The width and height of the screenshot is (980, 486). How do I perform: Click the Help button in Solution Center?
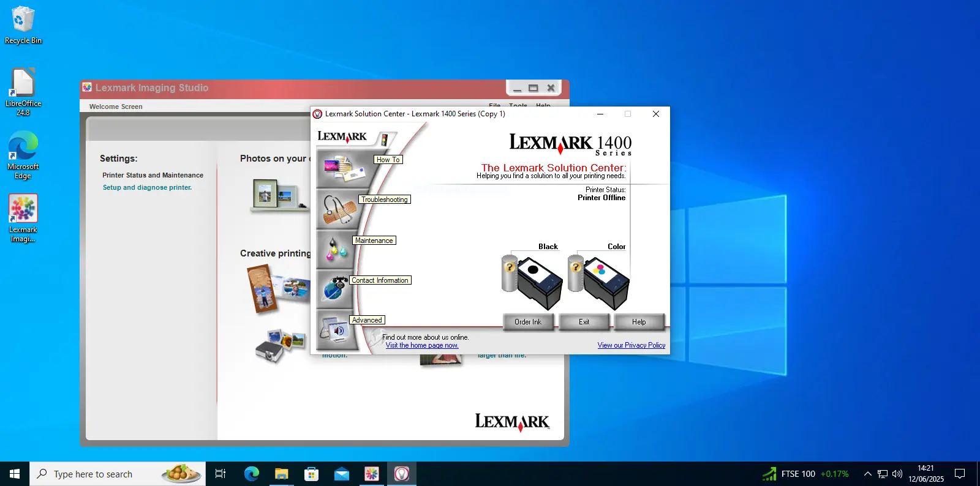639,322
